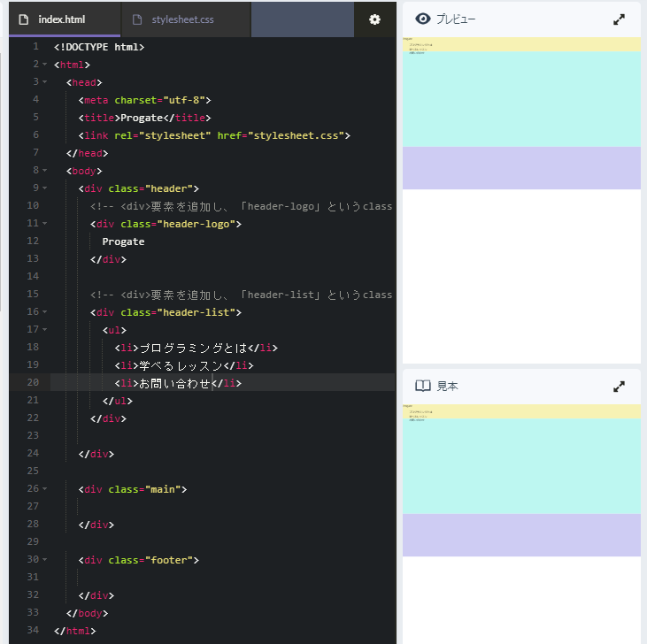
Task: Expand the 見本 panel to fullscreen
Action: point(619,387)
